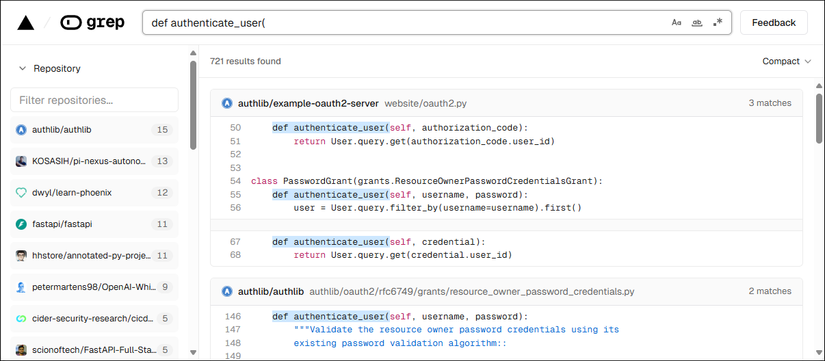Select line 51 return User.query.get authorization_code
The width and height of the screenshot is (825, 361).
tap(424, 142)
